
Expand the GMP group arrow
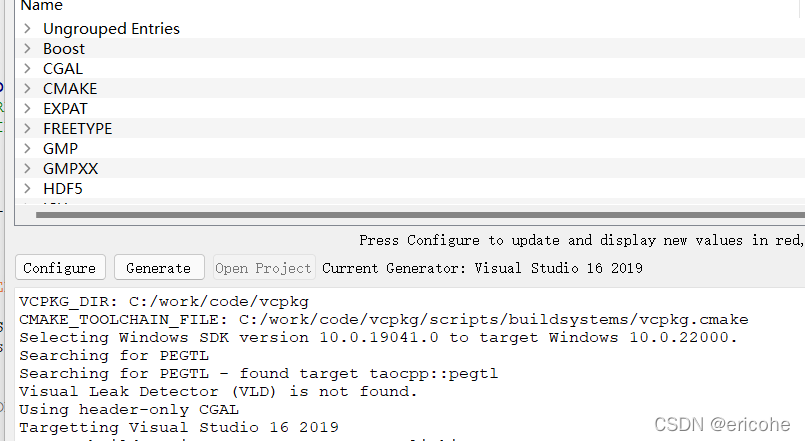pyautogui.click(x=28, y=149)
